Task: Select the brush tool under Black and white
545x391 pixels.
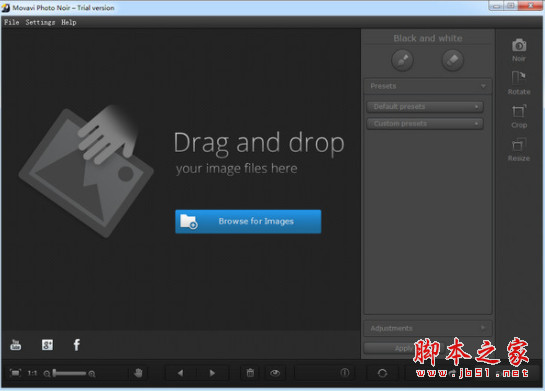Action: pyautogui.click(x=402, y=60)
